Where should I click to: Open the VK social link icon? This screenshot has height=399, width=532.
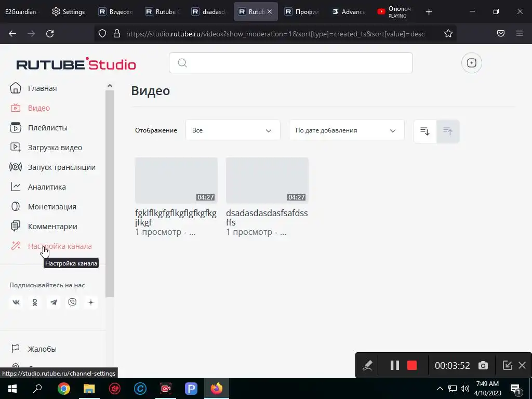coord(16,302)
